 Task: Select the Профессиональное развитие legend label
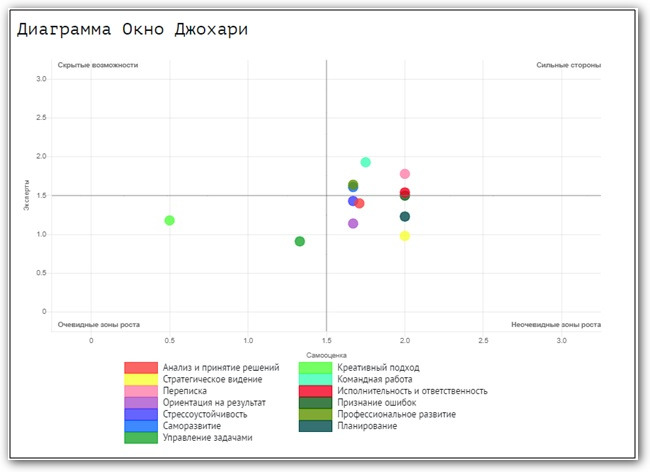(396, 414)
